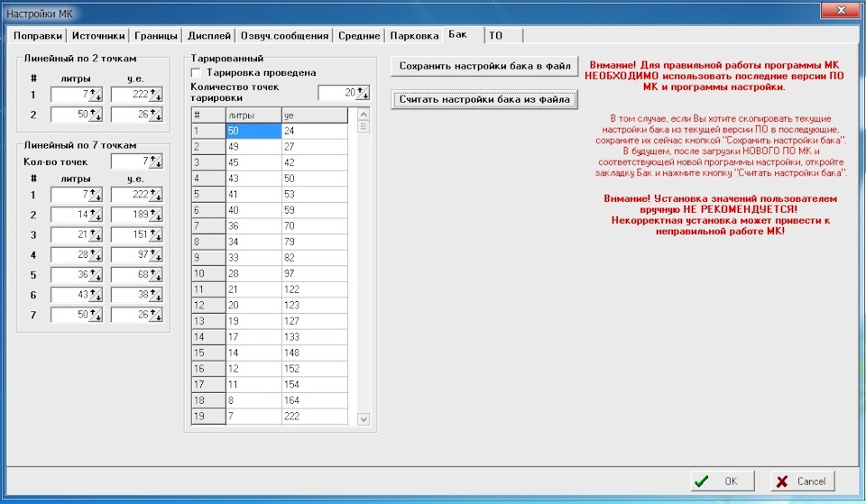866x504 pixels.
Task: Click the уе cell with value 154
Action: [315, 385]
